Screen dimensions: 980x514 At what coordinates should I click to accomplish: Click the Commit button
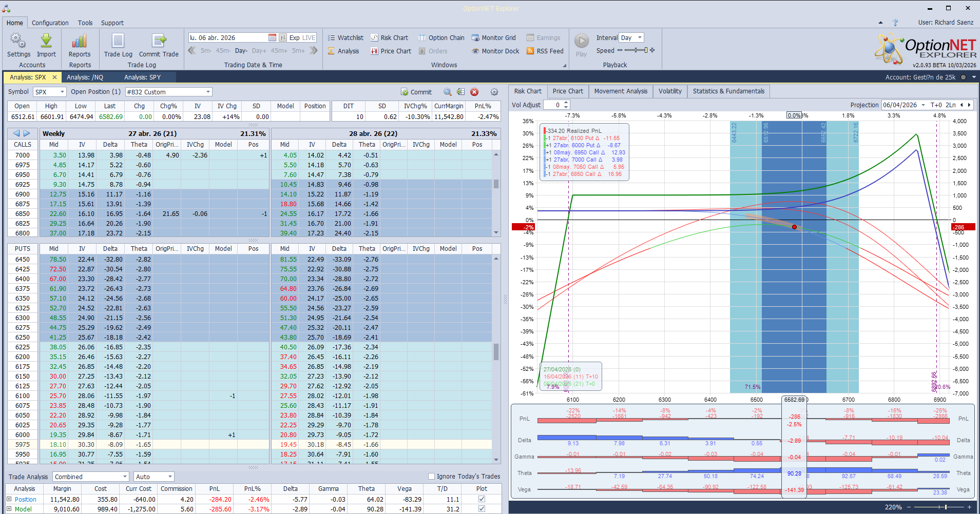(416, 92)
